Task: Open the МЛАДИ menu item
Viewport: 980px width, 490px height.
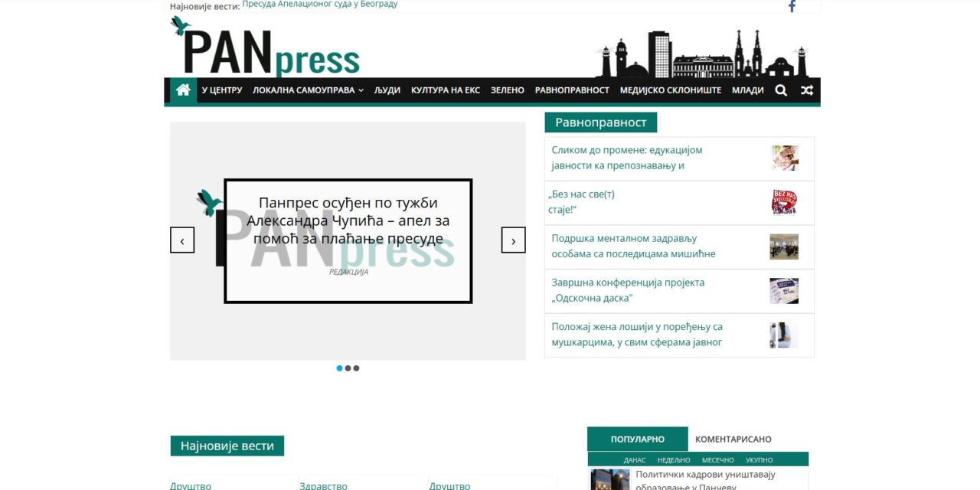Action: (747, 90)
